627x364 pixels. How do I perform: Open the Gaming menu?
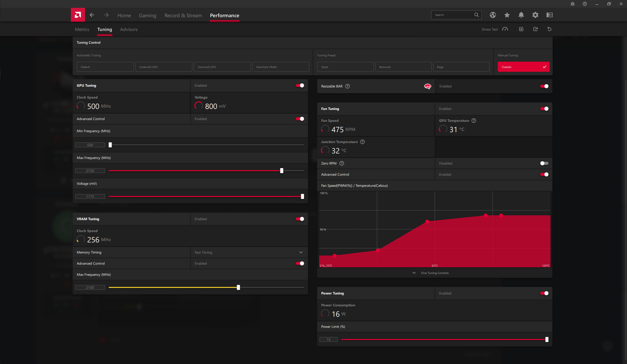[147, 16]
